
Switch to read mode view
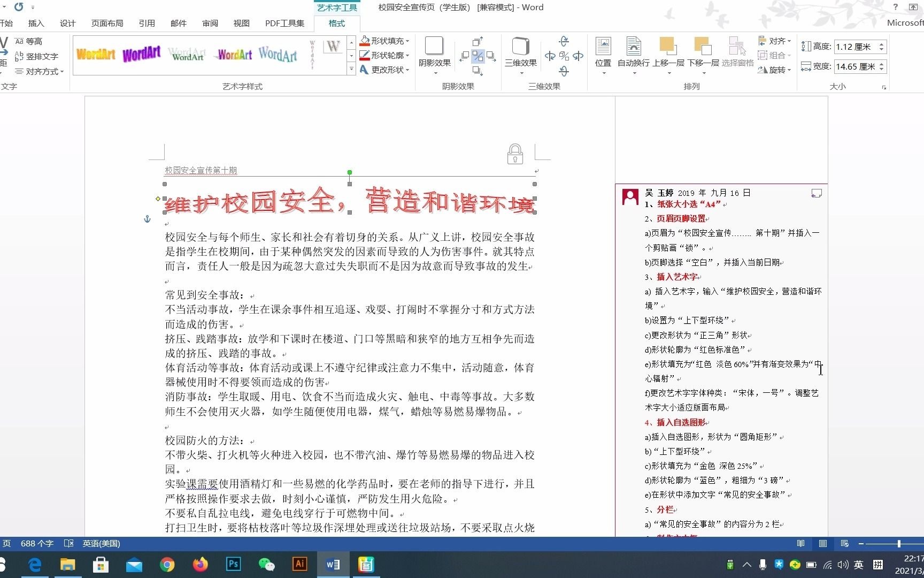[x=800, y=543]
